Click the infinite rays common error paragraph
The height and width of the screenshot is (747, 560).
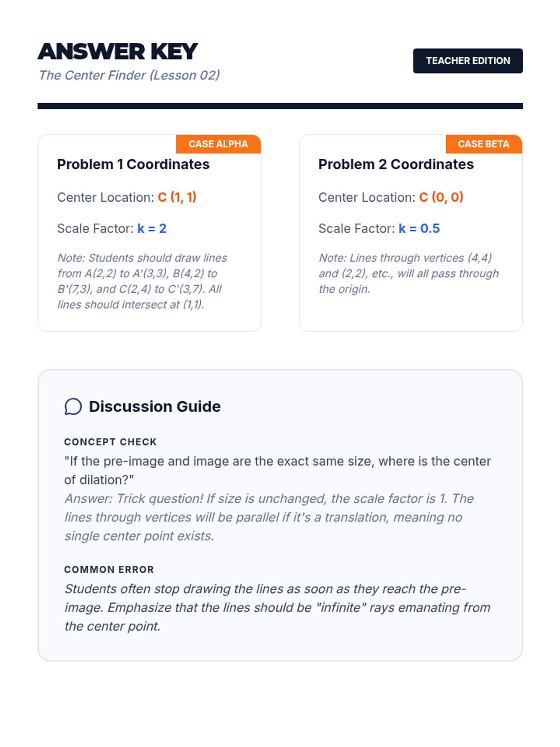277,607
